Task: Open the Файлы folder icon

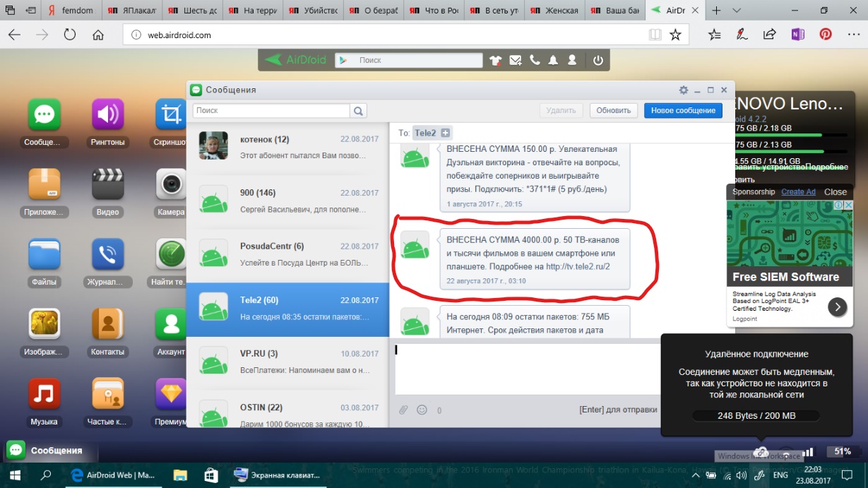Action: 44,254
